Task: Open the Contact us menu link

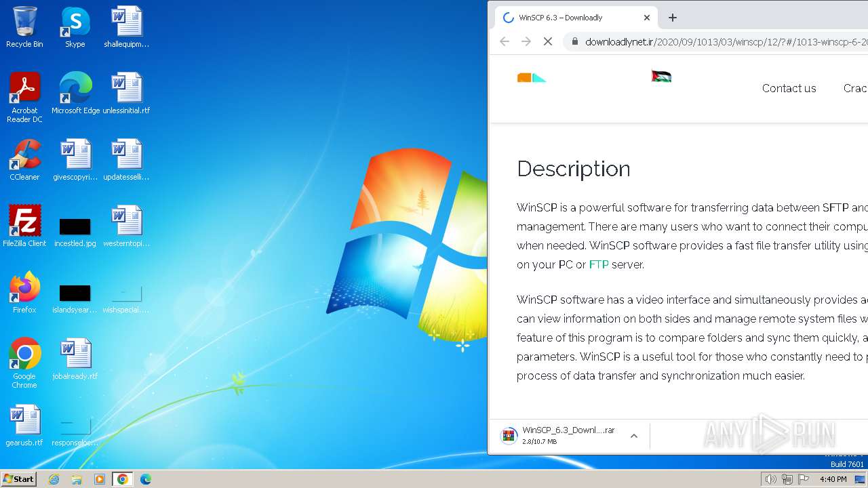Action: point(789,88)
